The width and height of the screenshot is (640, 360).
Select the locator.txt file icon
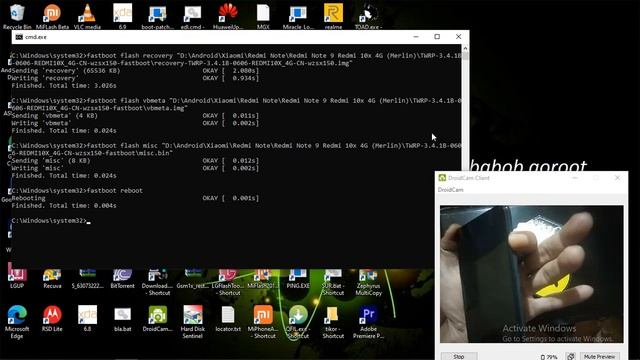(x=228, y=318)
